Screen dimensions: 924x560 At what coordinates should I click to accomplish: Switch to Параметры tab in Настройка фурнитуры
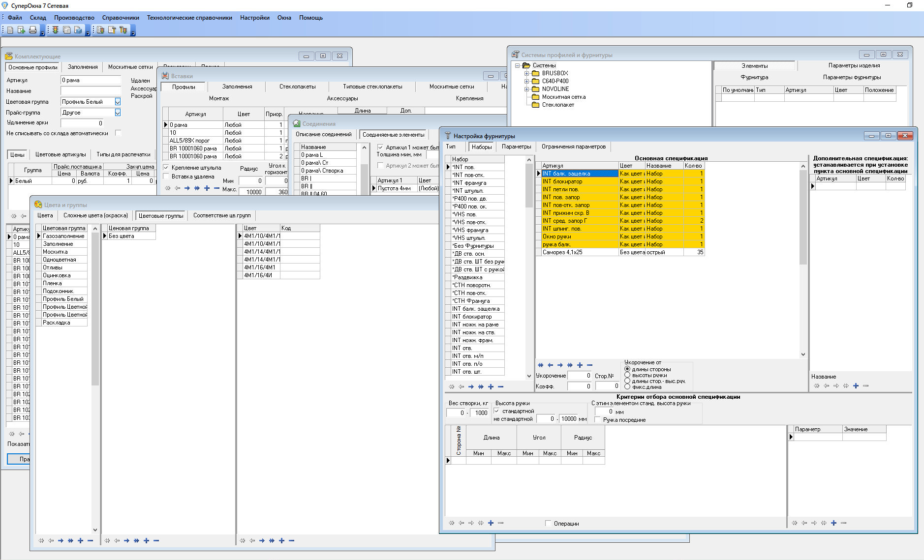click(x=516, y=147)
